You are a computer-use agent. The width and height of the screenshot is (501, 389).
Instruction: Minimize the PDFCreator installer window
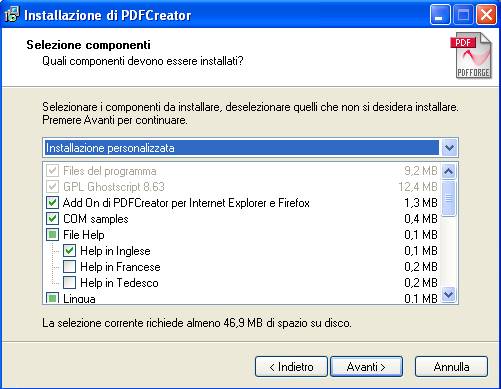pyautogui.click(x=440, y=15)
